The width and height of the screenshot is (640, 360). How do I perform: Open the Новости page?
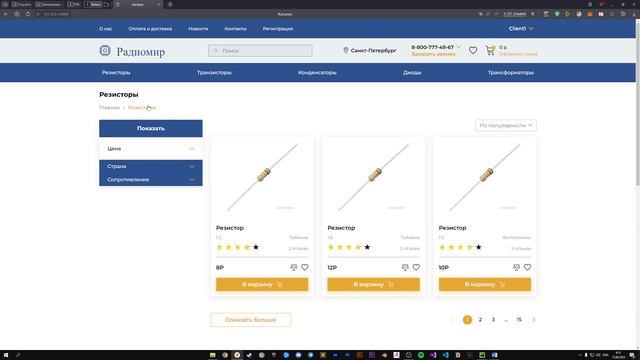(198, 29)
